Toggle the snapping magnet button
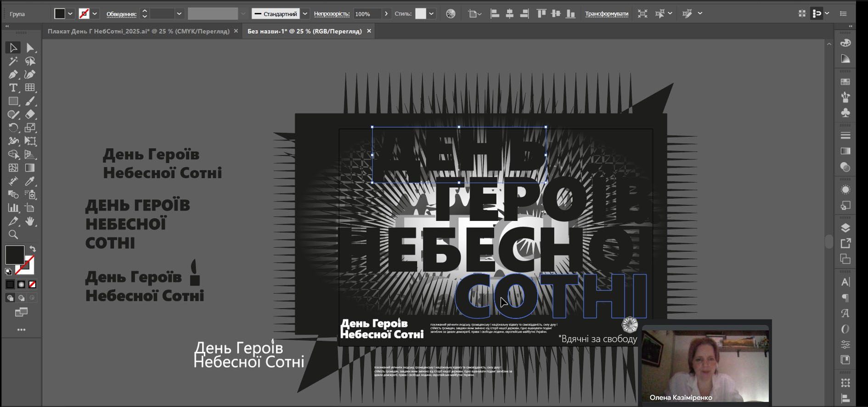The image size is (868, 407). pos(817,14)
